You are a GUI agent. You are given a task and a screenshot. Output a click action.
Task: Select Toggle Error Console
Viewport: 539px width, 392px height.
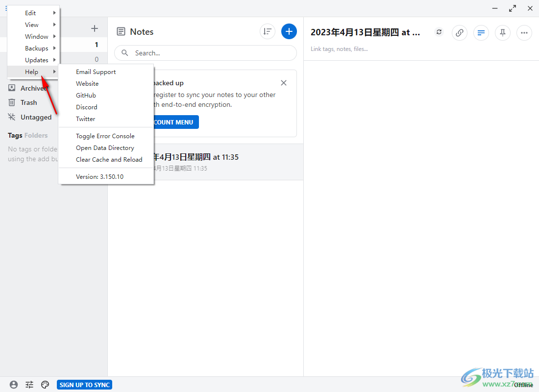pos(106,136)
